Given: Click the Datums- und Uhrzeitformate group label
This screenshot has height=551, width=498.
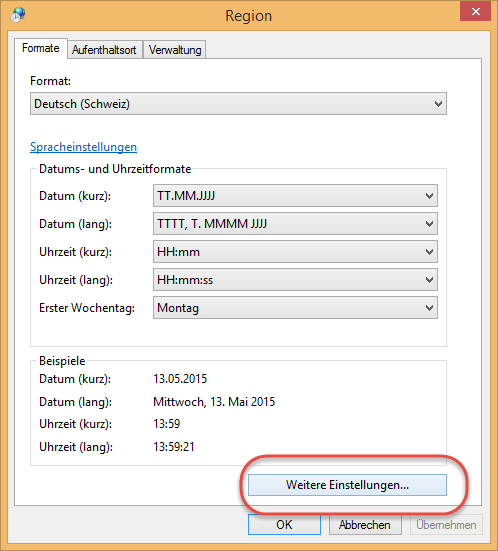Looking at the screenshot, I should click(115, 169).
